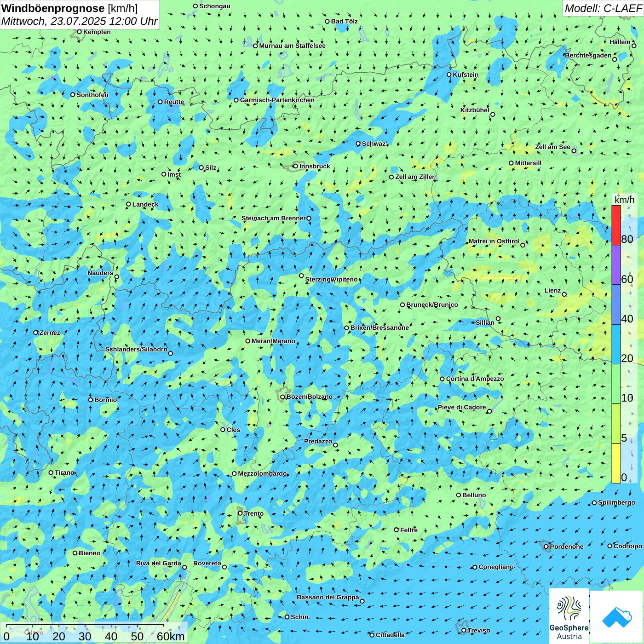This screenshot has width=644, height=644.
Task: Click the Belluno location dot
Action: click(x=459, y=495)
